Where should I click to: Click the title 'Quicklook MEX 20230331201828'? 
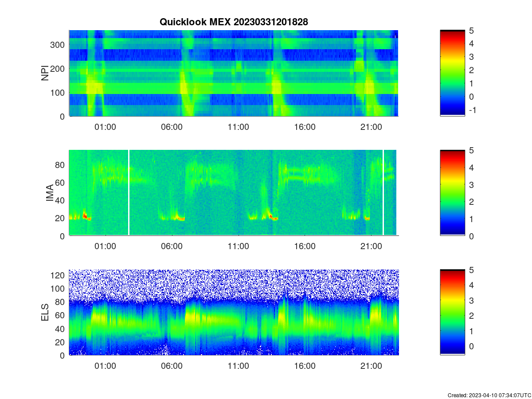pyautogui.click(x=233, y=22)
